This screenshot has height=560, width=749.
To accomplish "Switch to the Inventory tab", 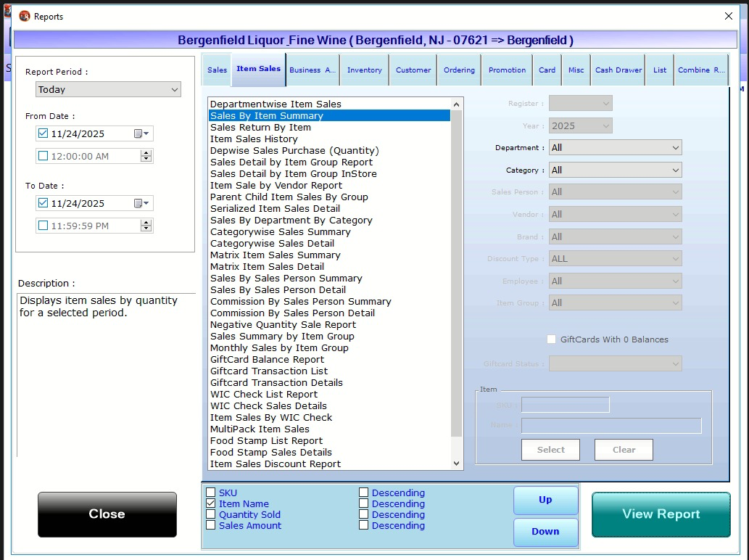I will [x=364, y=70].
